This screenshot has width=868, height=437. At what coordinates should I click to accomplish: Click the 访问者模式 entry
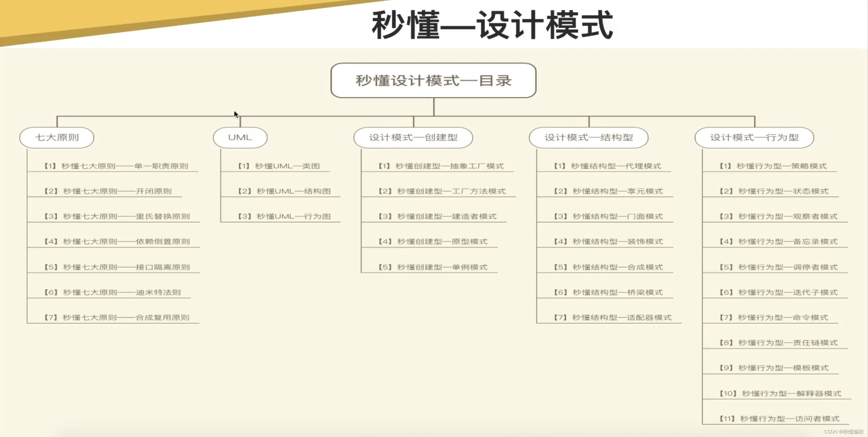coord(779,419)
